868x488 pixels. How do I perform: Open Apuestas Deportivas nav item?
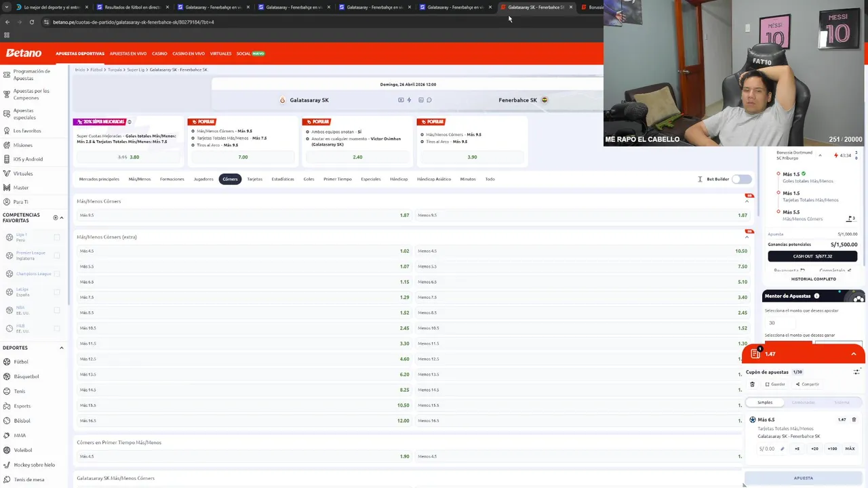[80, 54]
